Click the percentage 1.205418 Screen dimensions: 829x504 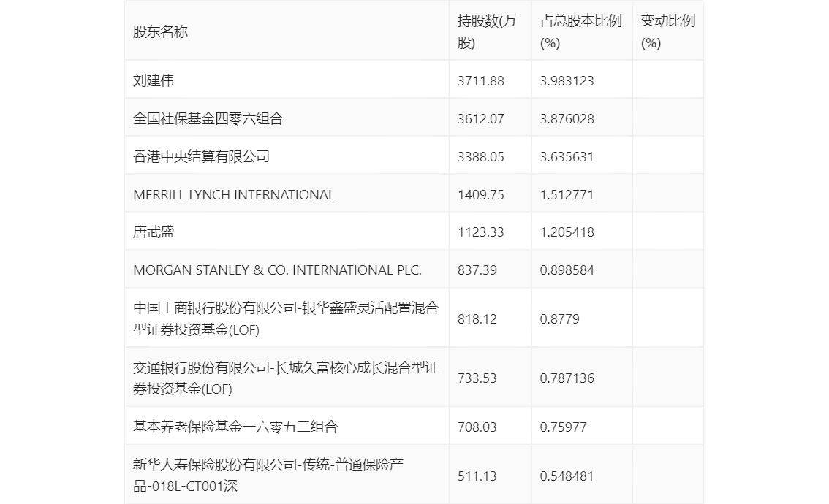[567, 232]
